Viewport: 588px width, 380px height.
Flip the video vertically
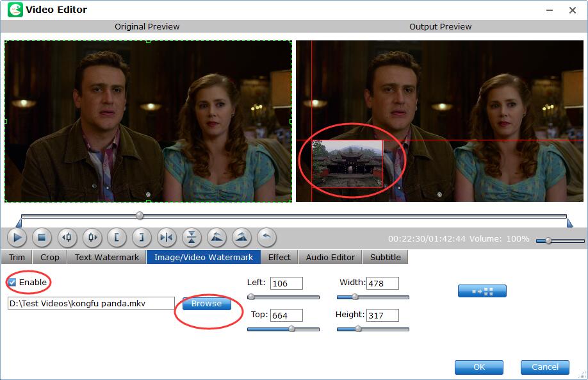click(192, 238)
